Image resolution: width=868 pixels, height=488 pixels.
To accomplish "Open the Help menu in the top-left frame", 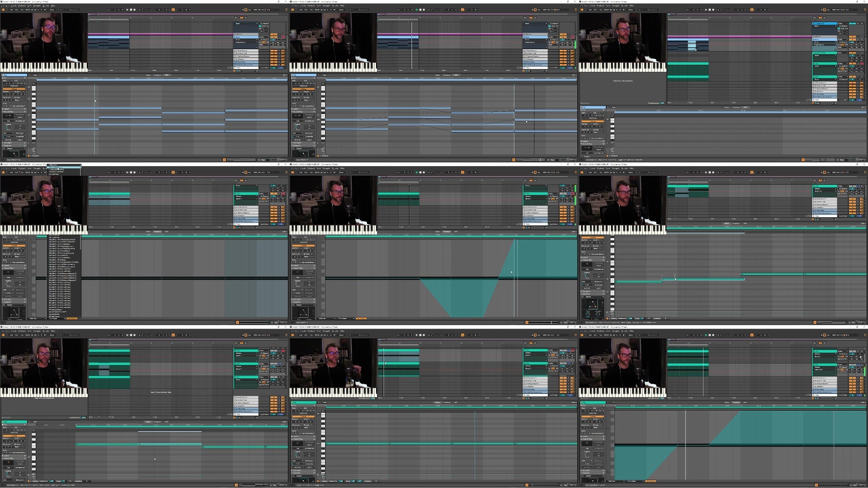I will 53,6.
